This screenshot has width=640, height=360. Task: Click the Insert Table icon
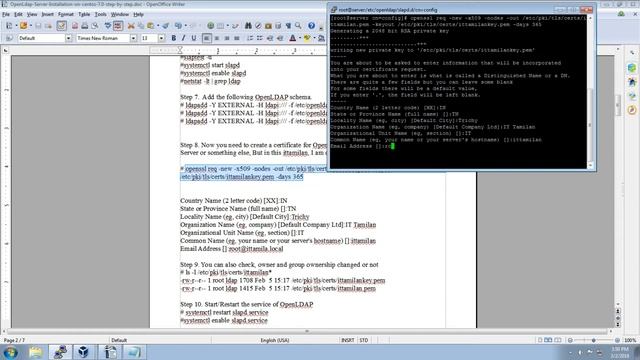coord(220,26)
